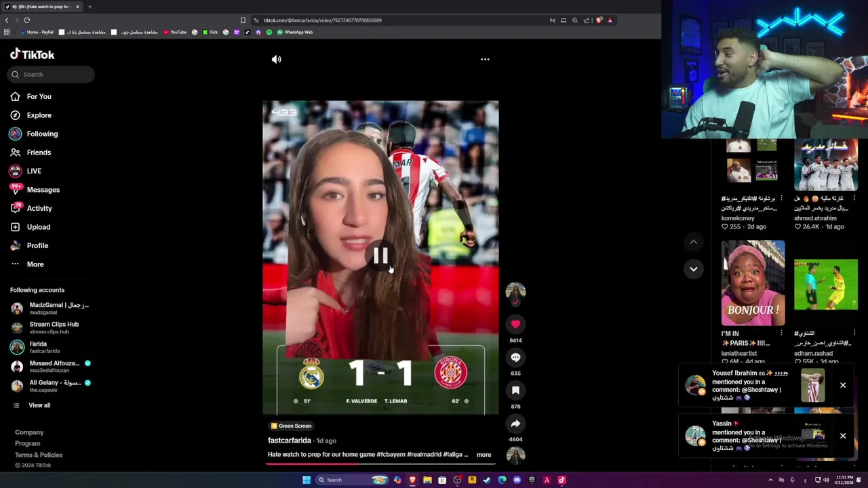Show hidden system tray icons
The width and height of the screenshot is (868, 488).
pos(770,480)
